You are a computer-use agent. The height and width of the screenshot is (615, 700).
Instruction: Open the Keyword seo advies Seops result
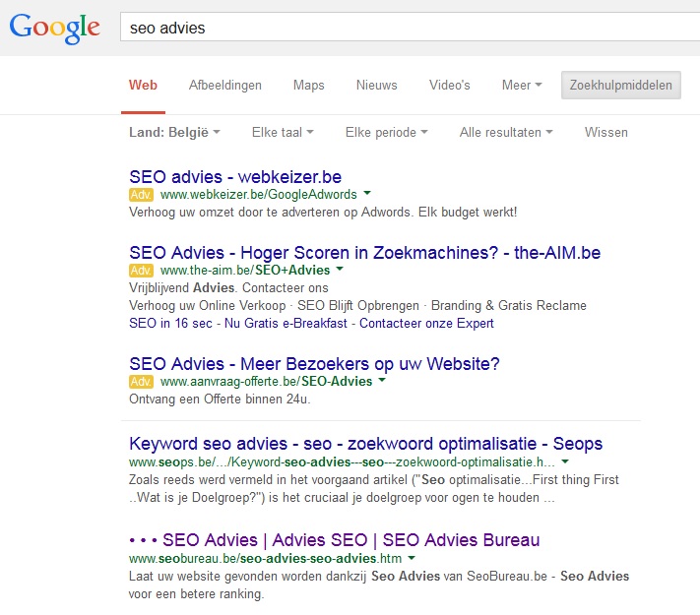tap(365, 444)
